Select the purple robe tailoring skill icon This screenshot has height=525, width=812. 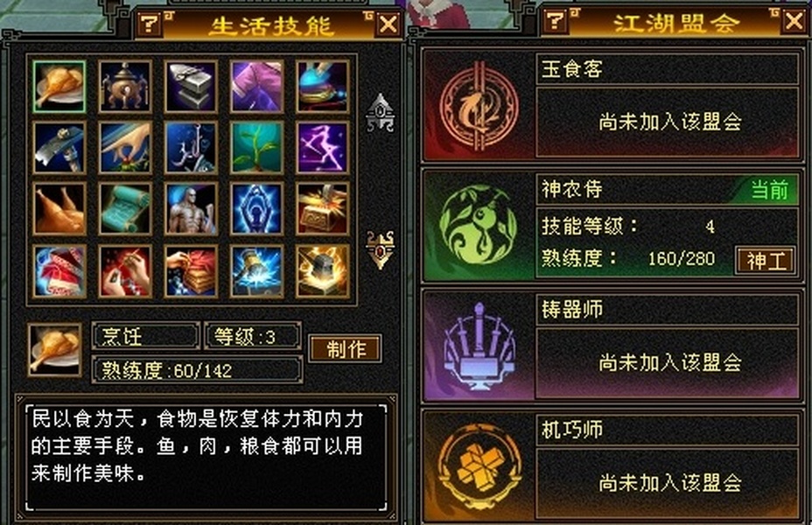[257, 87]
